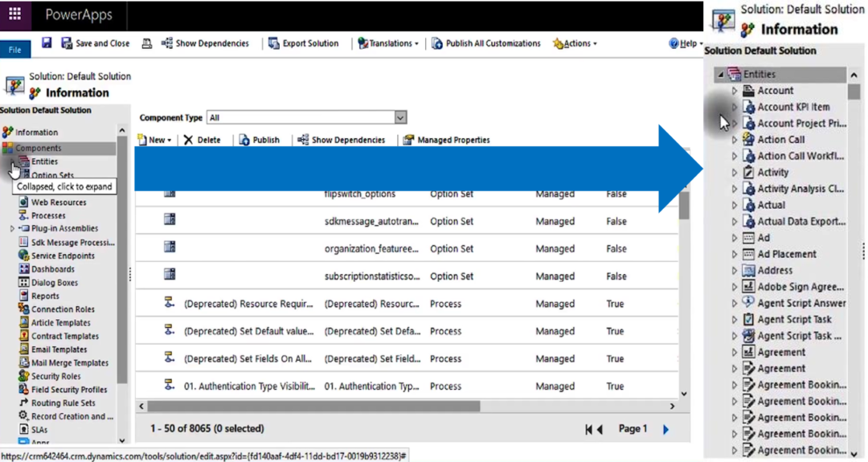
Task: Open the PowerApps app launcher waffle
Action: 15,14
